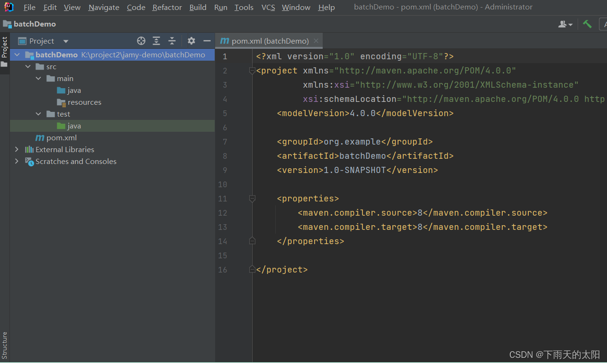
Task: Toggle the Structure tool window side tab
Action: (5, 346)
